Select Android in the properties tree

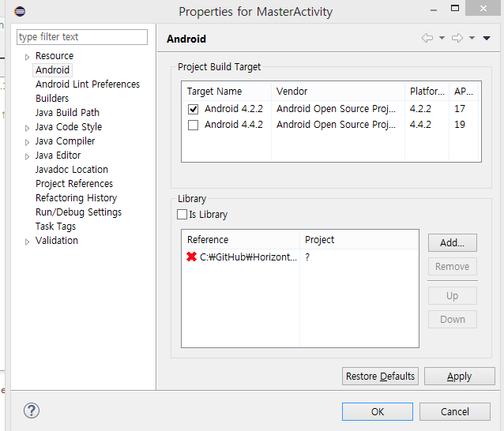click(52, 70)
